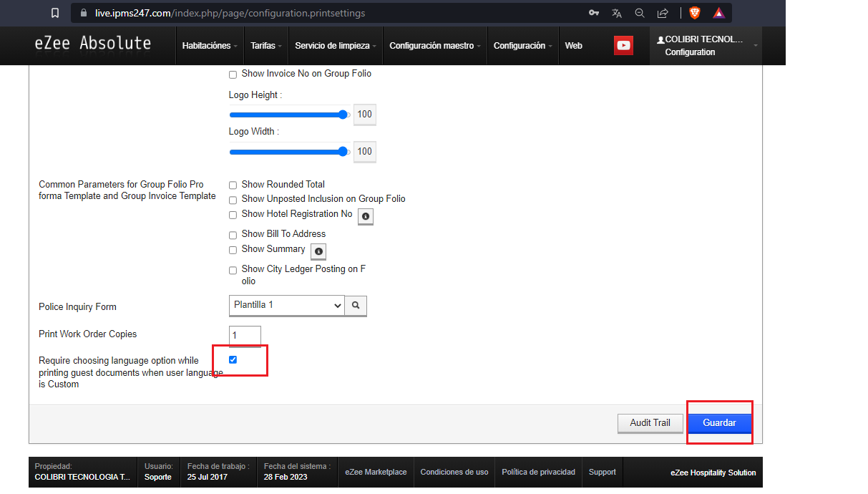Expand the Habitaciónes menu
The height and width of the screenshot is (494, 868).
[210, 46]
